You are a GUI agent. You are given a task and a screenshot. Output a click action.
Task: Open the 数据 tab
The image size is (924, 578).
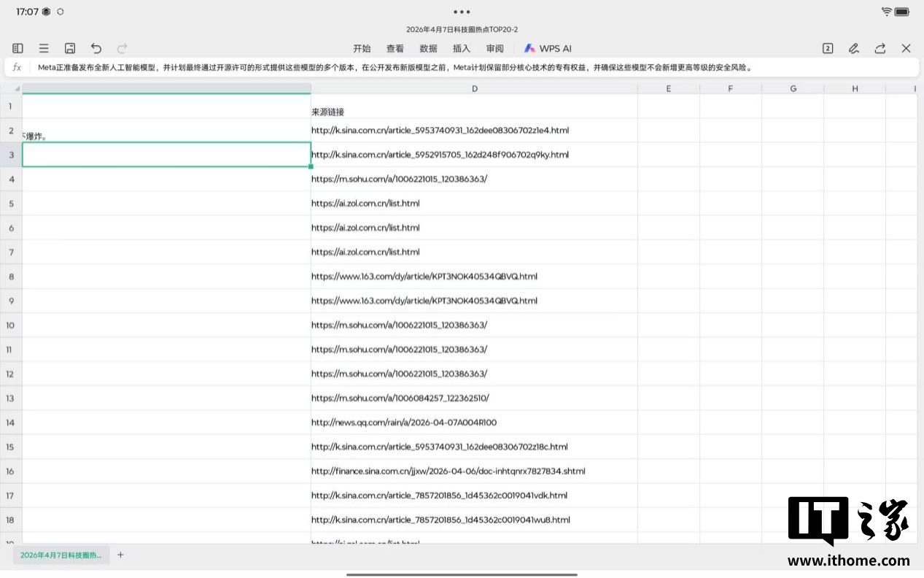click(x=429, y=49)
